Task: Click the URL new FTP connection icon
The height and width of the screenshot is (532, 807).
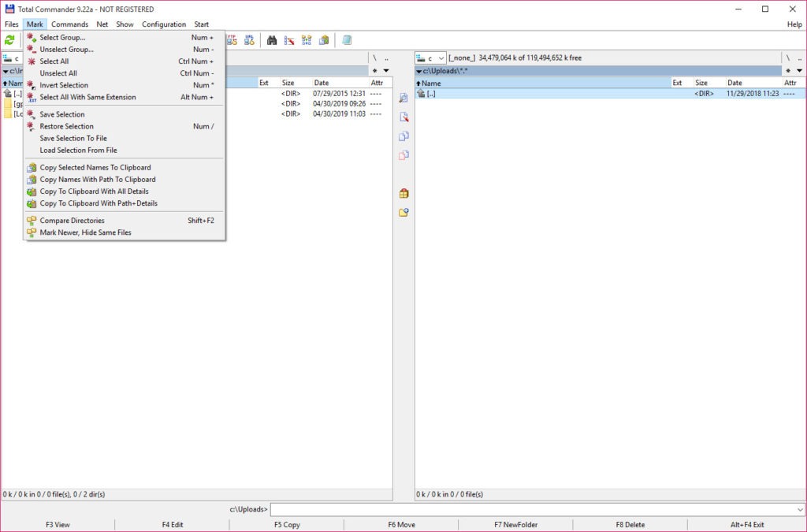Action: pos(250,40)
